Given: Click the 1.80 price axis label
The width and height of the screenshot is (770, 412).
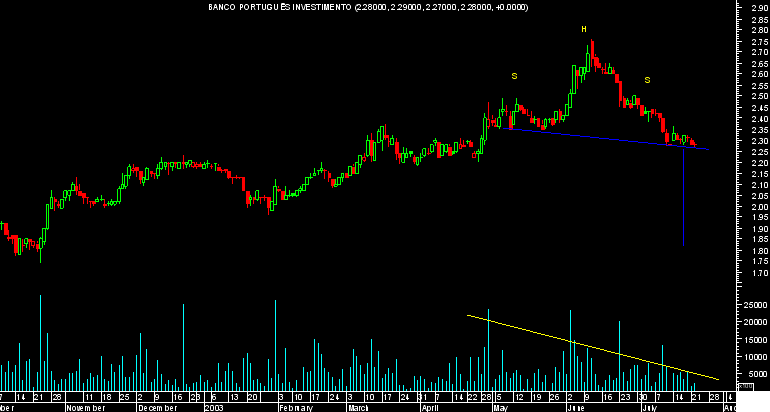Looking at the screenshot, I should [760, 251].
